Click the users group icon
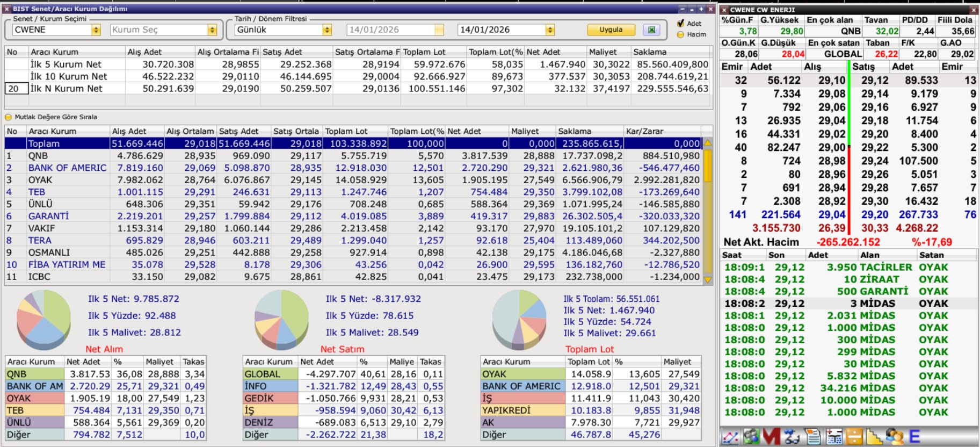The image size is (980, 447). tap(895, 437)
